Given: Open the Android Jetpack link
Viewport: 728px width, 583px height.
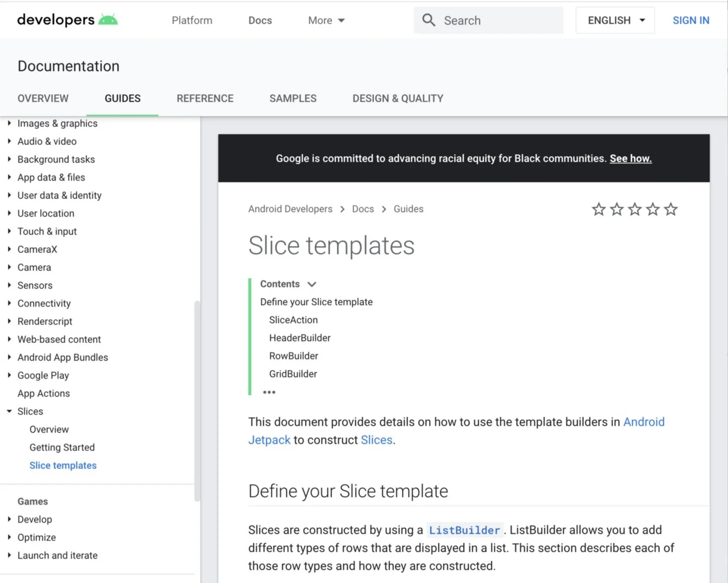Looking at the screenshot, I should click(x=644, y=422).
